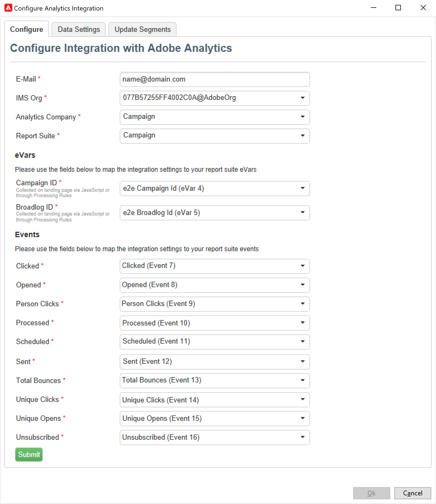Click the green Submit button
This screenshot has width=436, height=504.
(x=29, y=454)
